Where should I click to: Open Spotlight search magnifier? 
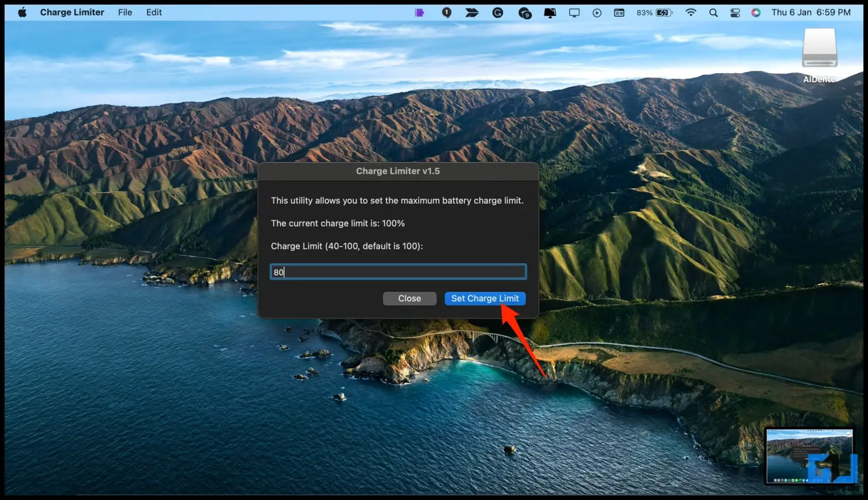coord(713,13)
